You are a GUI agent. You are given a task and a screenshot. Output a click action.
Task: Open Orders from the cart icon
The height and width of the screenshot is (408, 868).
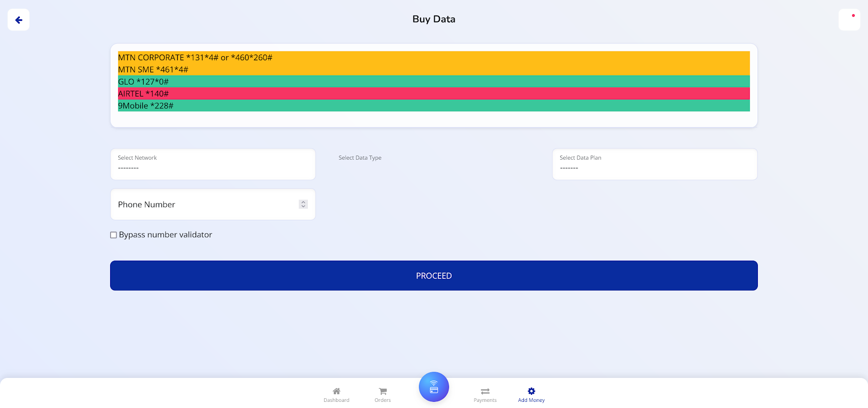coord(383,395)
